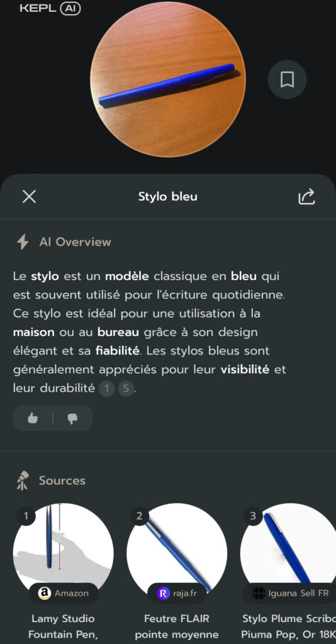Viewport: 336px width, 644px height.
Task: Open Feutre FLAIR pointe moyenne title
Action: pyautogui.click(x=177, y=626)
